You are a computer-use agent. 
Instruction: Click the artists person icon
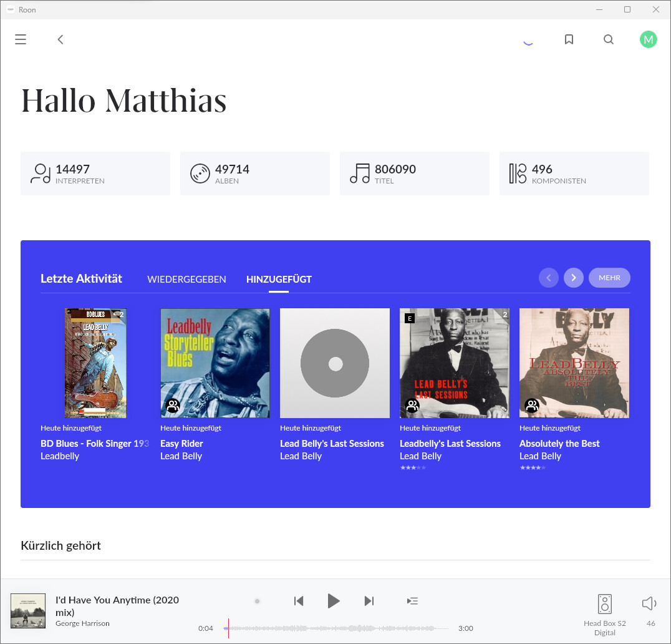41,173
